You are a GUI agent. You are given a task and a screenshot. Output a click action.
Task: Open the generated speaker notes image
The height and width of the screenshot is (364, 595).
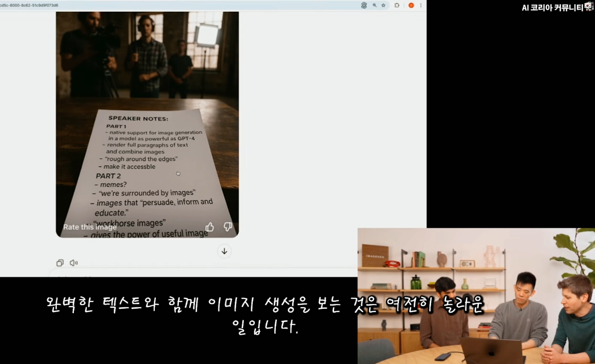pyautogui.click(x=147, y=124)
